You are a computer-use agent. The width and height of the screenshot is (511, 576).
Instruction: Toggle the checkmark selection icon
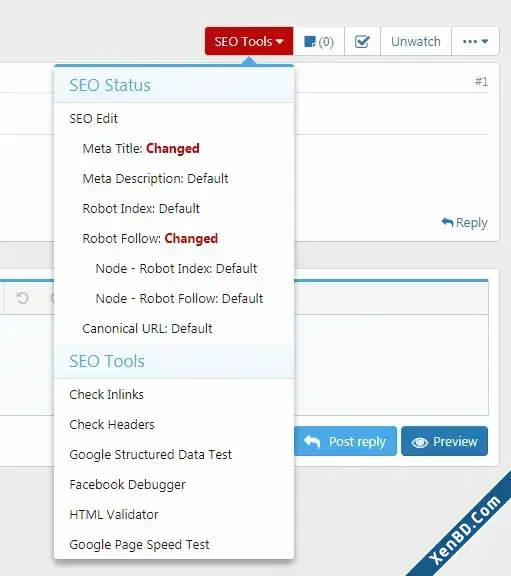point(362,42)
